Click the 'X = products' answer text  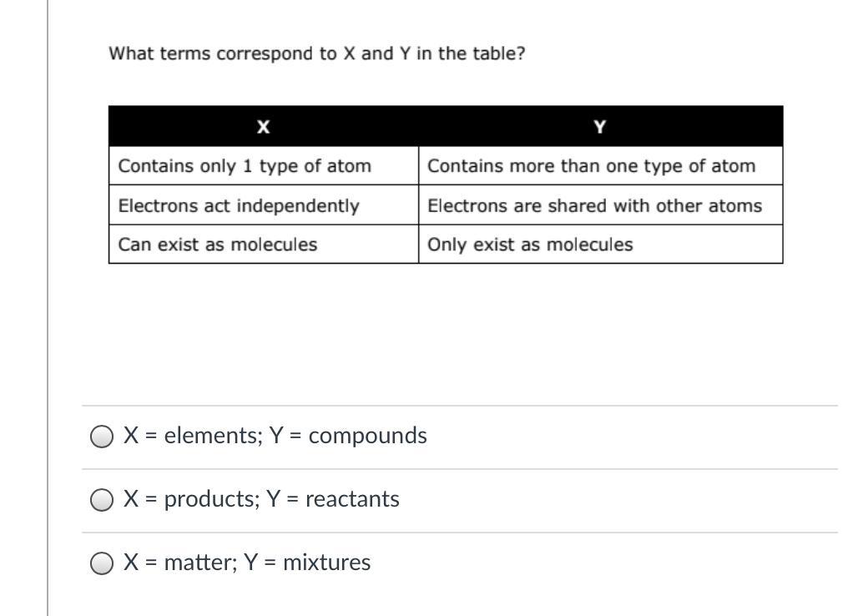(x=192, y=499)
